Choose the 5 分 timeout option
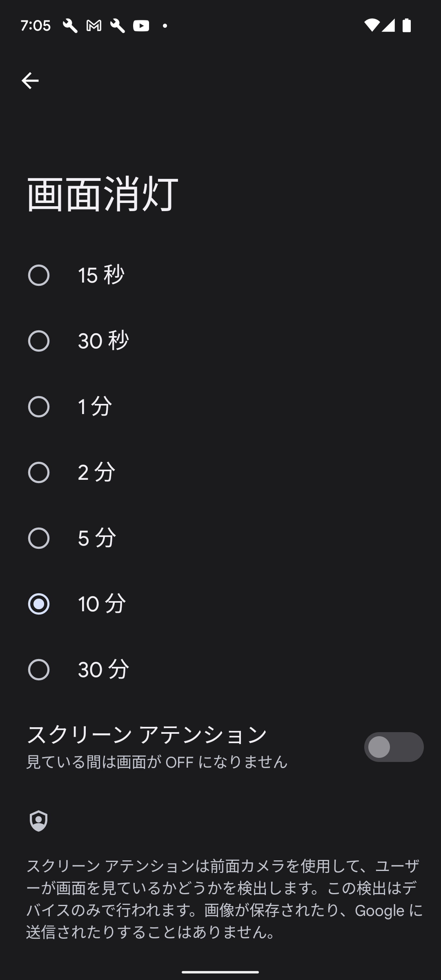Viewport: 441px width, 980px height. click(39, 538)
